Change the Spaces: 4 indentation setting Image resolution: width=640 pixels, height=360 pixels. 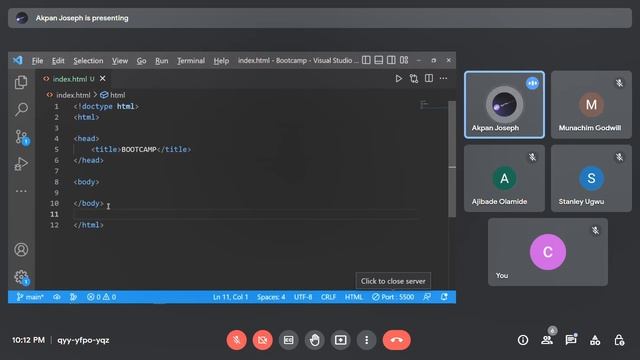pyautogui.click(x=271, y=297)
